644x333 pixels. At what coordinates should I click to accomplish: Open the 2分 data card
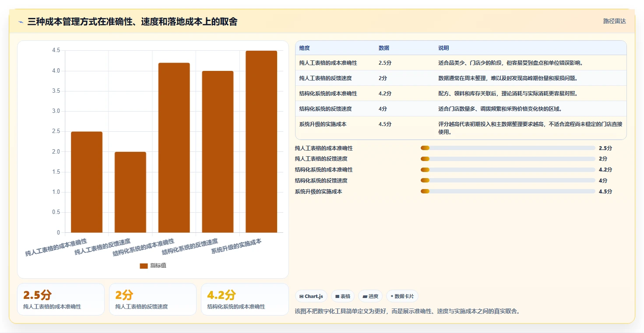[153, 299]
